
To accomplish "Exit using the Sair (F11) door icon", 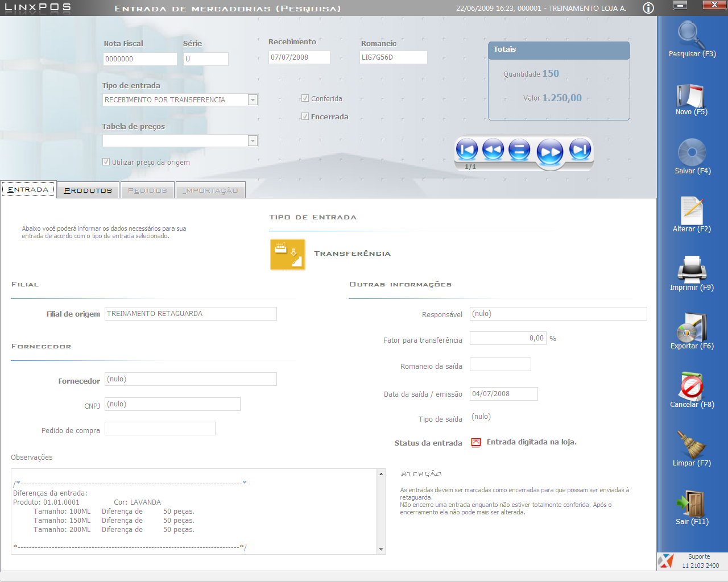I will 692,503.
